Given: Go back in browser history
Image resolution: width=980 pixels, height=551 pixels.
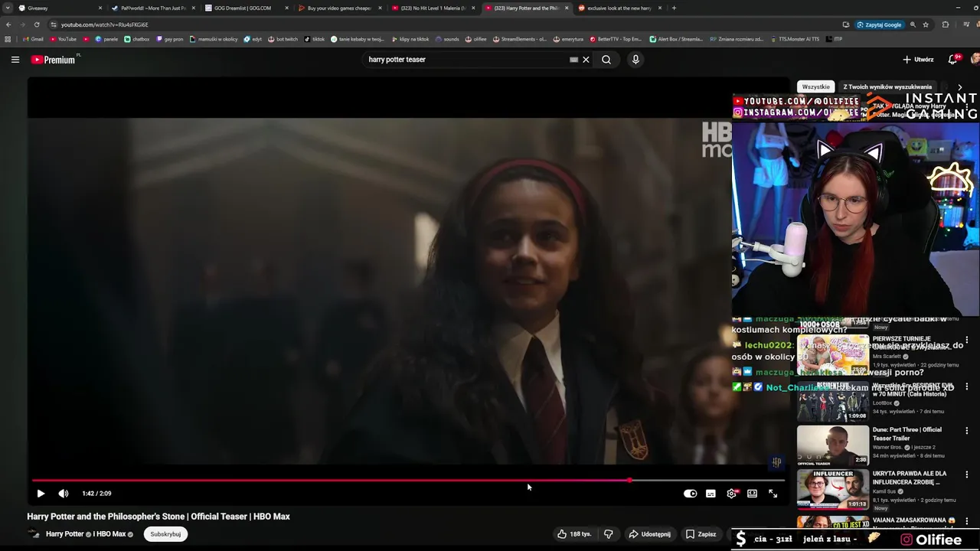Looking at the screenshot, I should coord(8,24).
